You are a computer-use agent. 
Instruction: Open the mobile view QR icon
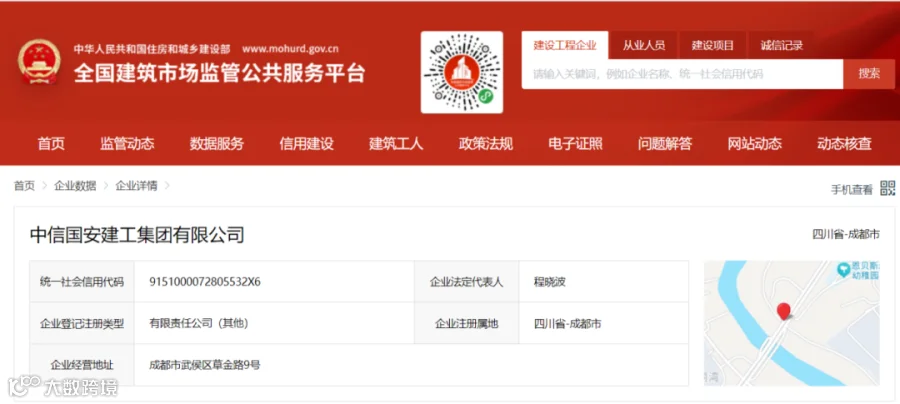click(887, 188)
